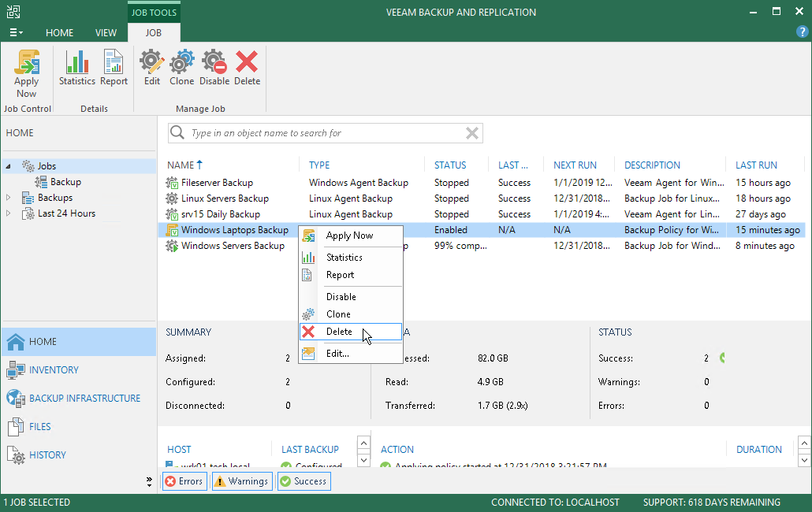Sort jobs by TYPE column
Image resolution: width=812 pixels, height=512 pixels.
(x=319, y=165)
